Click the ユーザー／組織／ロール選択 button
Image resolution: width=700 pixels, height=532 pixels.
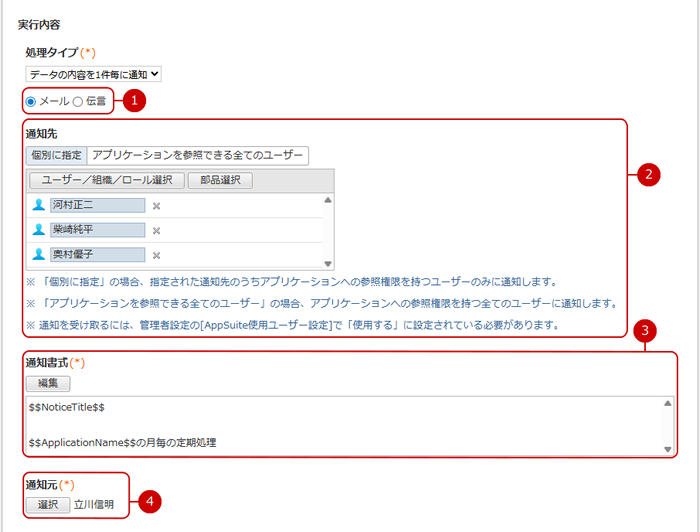coord(105,180)
